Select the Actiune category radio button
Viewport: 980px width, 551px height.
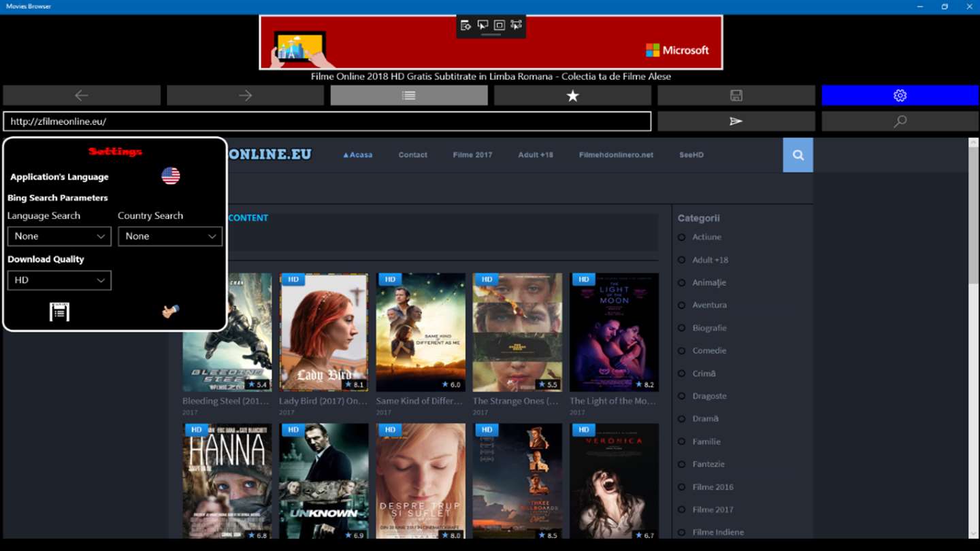coord(681,237)
